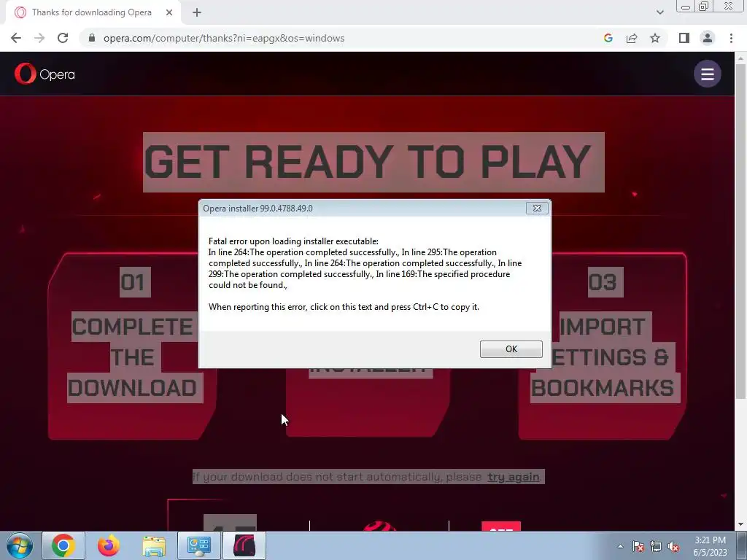
Task: Open Chrome's three-dot menu
Action: [731, 38]
